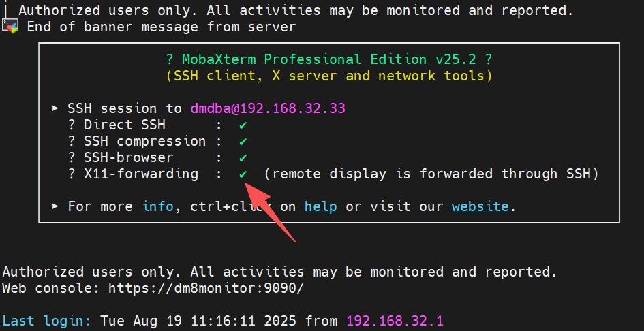Screen dimensions: 644x331
Task: Click the dmdba@192.168.32.33 session address
Action: click(x=268, y=108)
